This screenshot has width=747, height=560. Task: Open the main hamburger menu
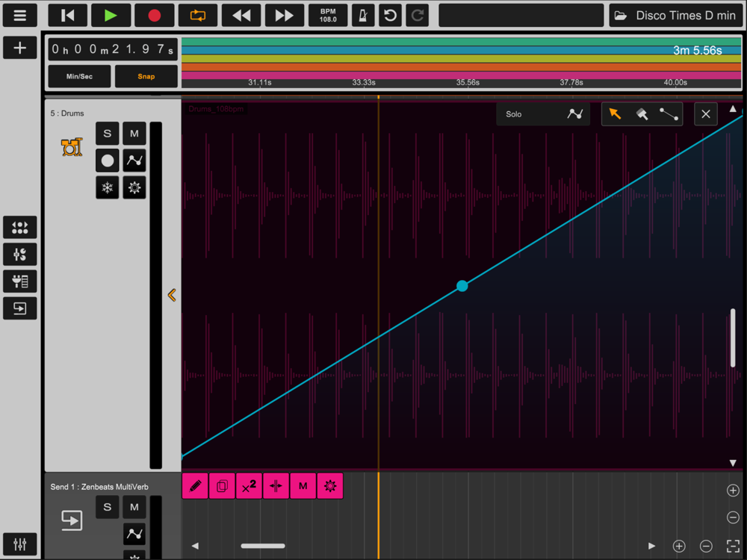[x=19, y=16]
